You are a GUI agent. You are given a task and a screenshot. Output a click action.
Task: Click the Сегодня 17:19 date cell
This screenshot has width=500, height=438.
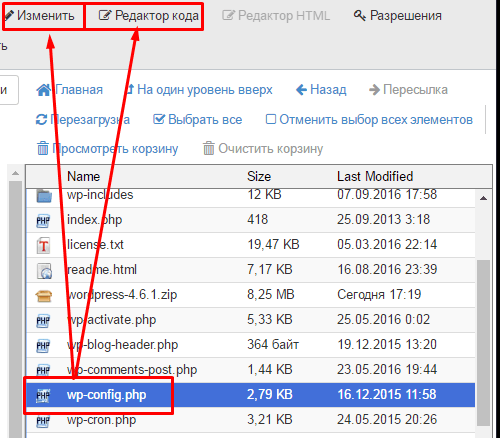pyautogui.click(x=379, y=295)
